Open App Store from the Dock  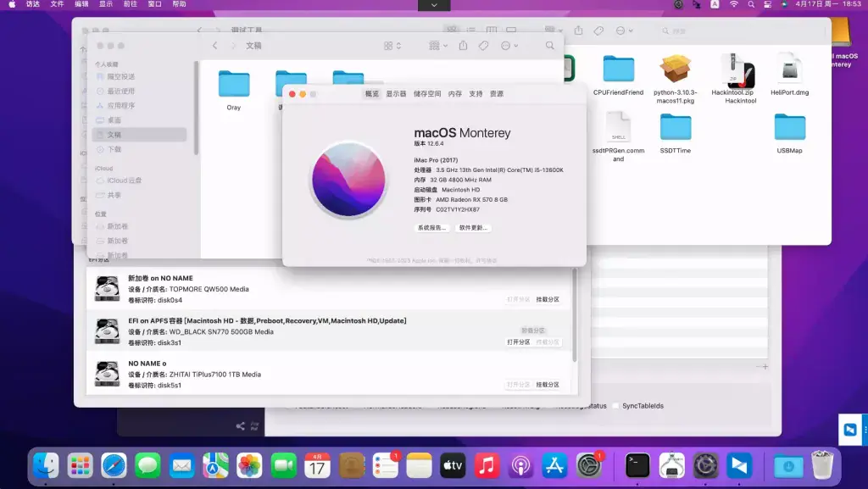[554, 465]
